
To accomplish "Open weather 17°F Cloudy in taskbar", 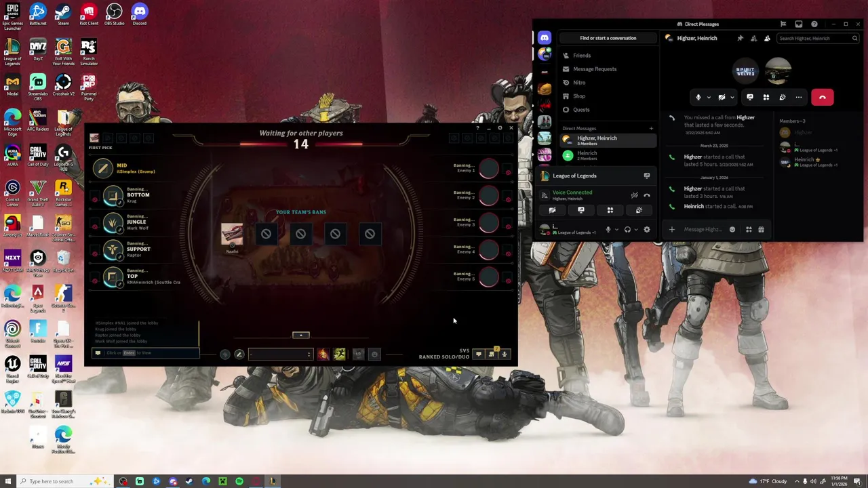I will point(768,481).
